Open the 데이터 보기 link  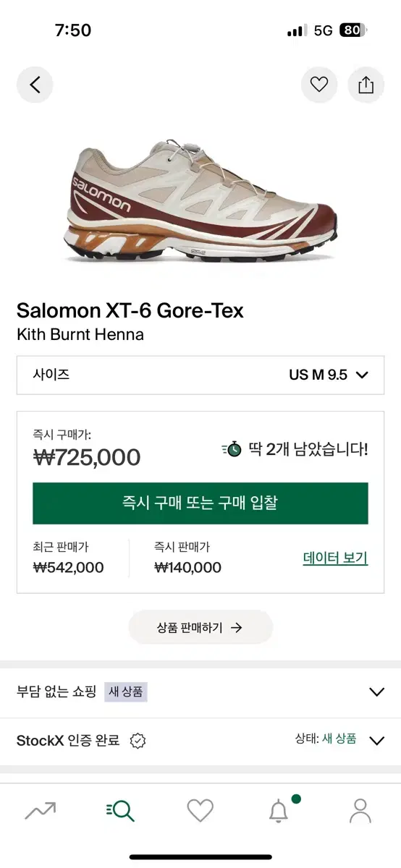[335, 558]
